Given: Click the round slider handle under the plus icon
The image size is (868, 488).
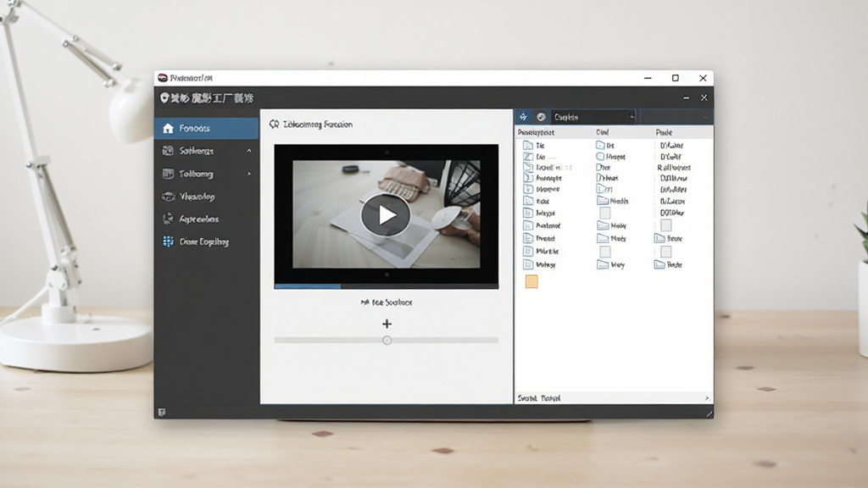Looking at the screenshot, I should click(x=387, y=341).
